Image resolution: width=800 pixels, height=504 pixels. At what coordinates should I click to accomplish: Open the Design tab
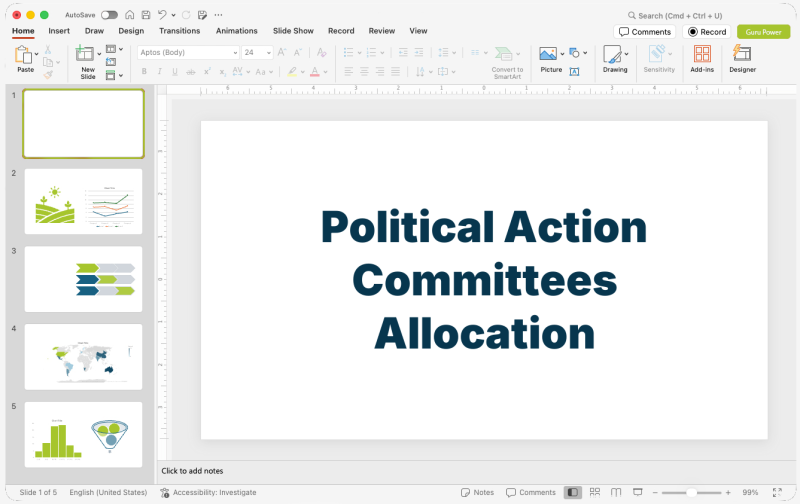click(131, 31)
